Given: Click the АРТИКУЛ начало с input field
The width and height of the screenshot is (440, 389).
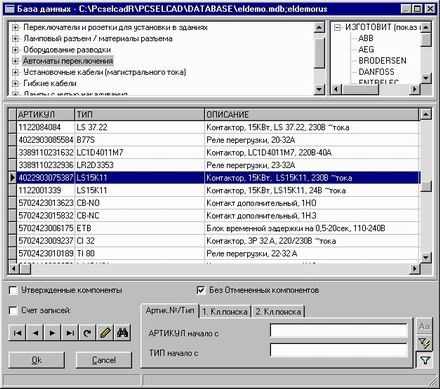Looking at the screenshot, I should click(x=339, y=331).
